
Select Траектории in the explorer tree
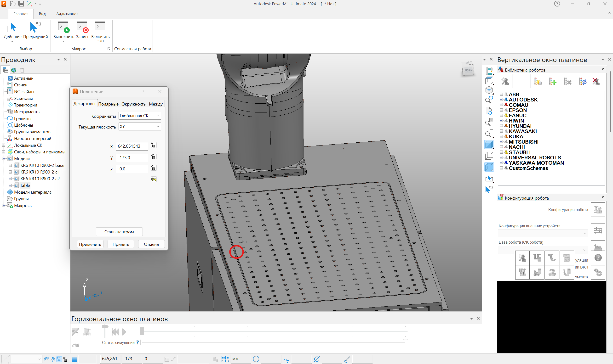coord(26,105)
